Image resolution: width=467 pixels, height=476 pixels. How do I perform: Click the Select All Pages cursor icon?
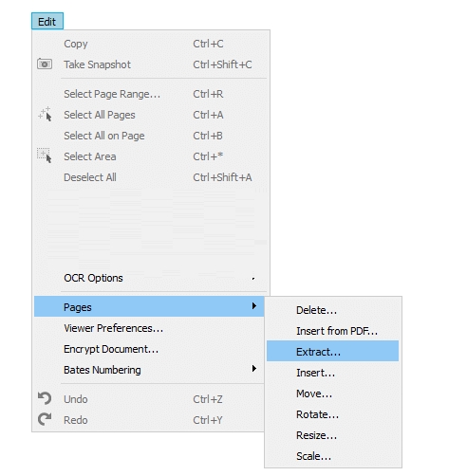pyautogui.click(x=45, y=114)
